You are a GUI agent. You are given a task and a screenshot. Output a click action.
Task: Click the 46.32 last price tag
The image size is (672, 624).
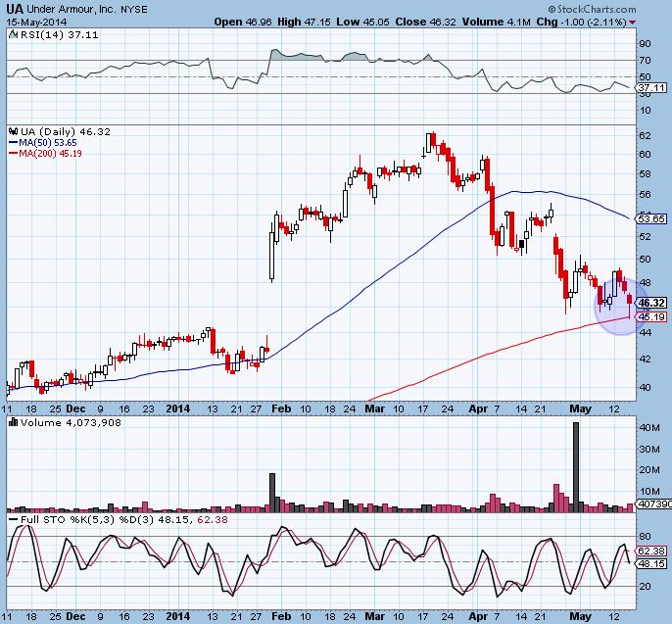click(651, 303)
